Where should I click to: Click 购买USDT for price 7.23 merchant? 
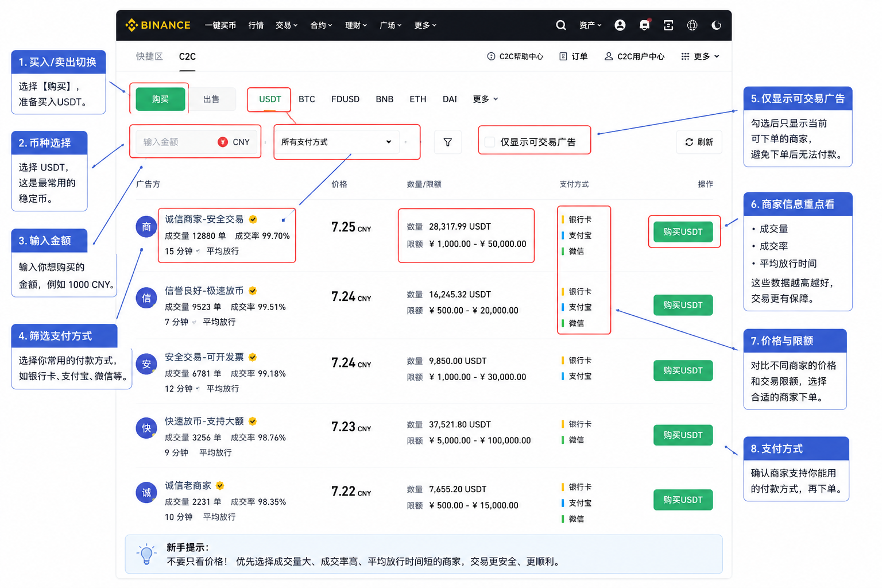683,435
